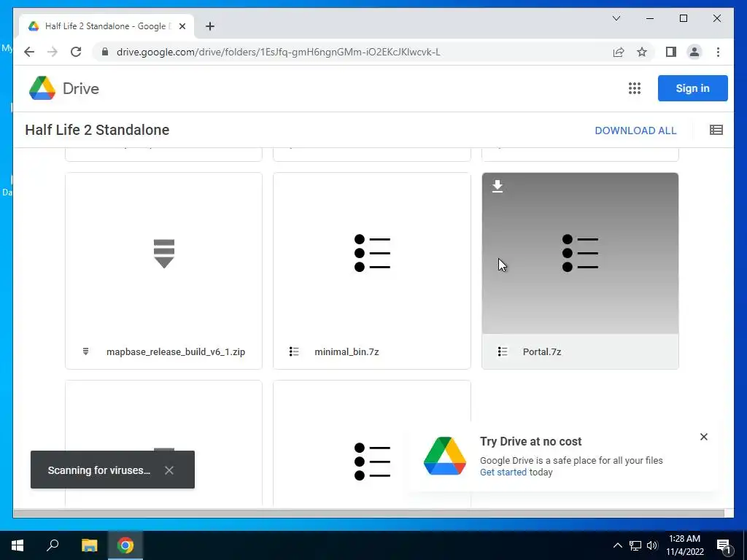Bookmark this tab with star icon
The width and height of the screenshot is (747, 560).
click(642, 52)
